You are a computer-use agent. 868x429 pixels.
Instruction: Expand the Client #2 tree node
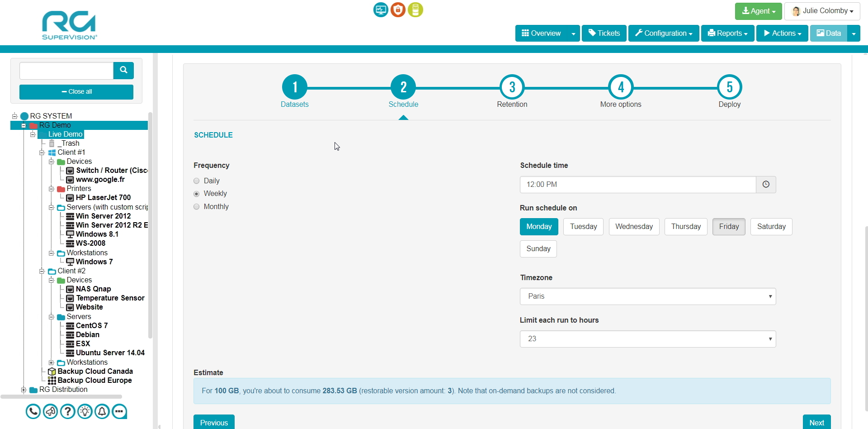coord(42,271)
